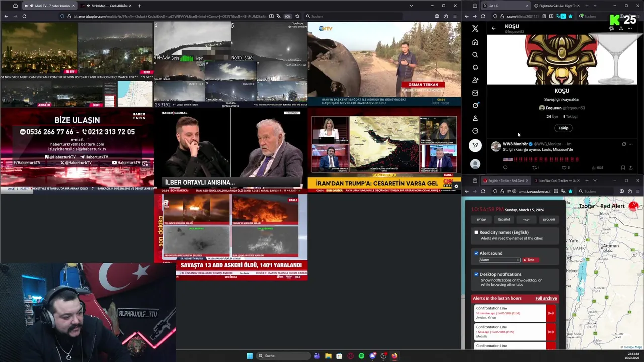Click zoom level 90% indicator
Screen dimensions: 644x362
(x=287, y=16)
